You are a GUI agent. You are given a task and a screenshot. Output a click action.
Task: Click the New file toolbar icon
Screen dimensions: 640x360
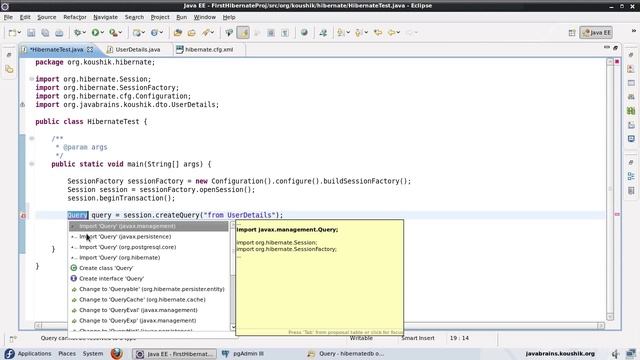pyautogui.click(x=12, y=33)
